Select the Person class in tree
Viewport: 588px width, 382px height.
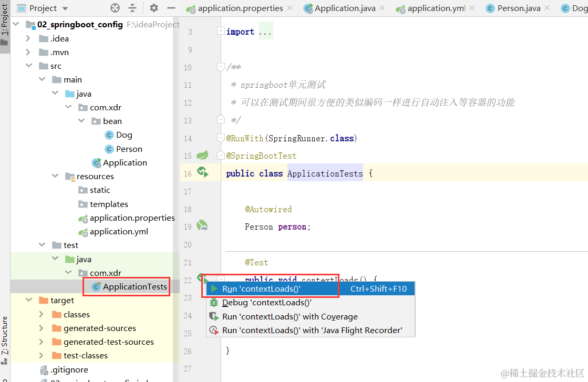pos(123,149)
